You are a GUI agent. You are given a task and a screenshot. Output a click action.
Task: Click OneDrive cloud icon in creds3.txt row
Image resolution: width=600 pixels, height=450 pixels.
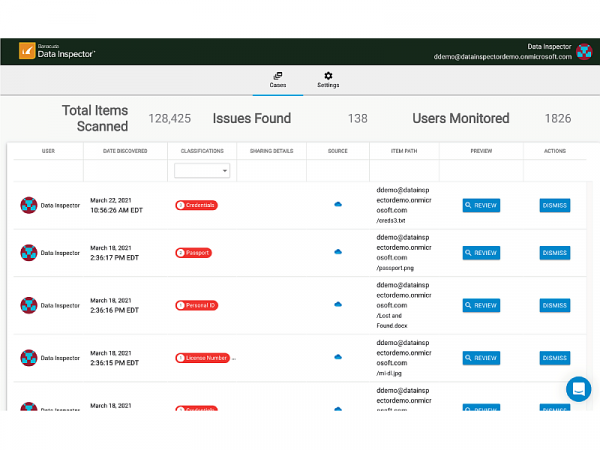(x=338, y=204)
